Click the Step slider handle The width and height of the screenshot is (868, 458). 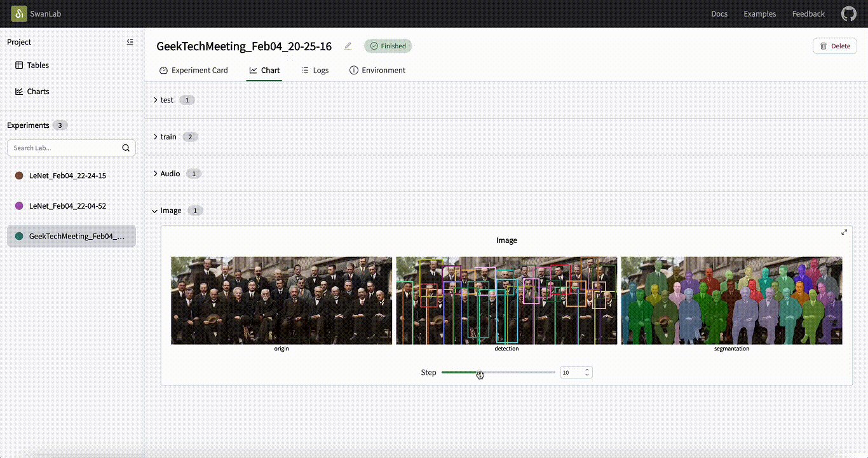480,372
